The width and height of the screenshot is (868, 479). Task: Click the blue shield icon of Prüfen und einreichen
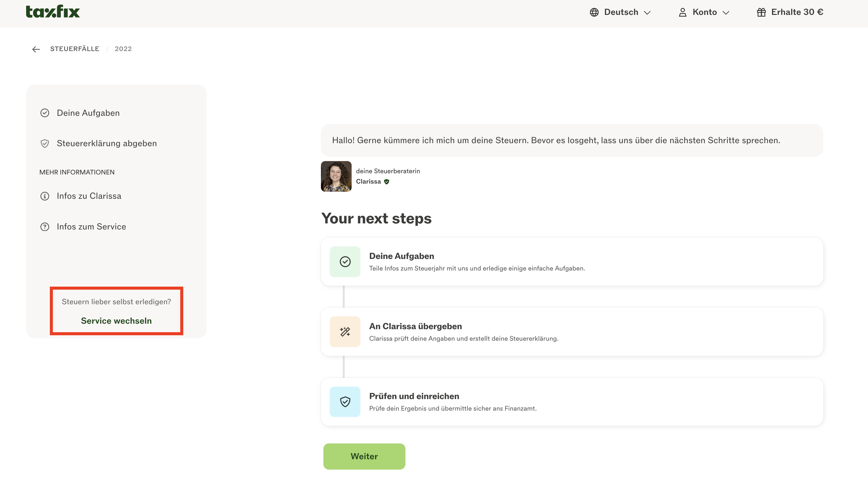345,402
